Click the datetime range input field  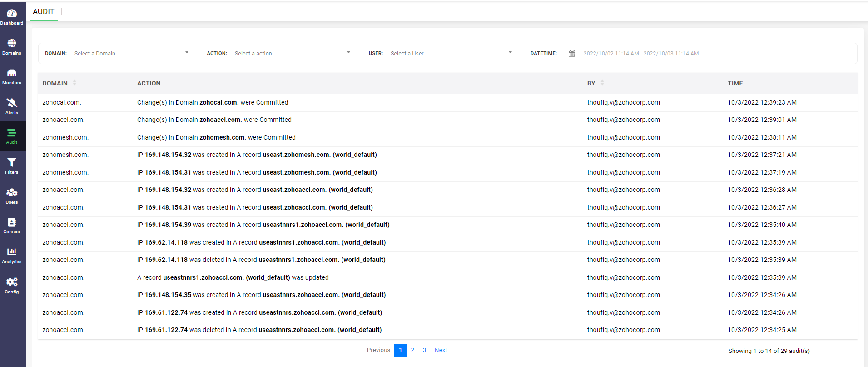click(640, 54)
